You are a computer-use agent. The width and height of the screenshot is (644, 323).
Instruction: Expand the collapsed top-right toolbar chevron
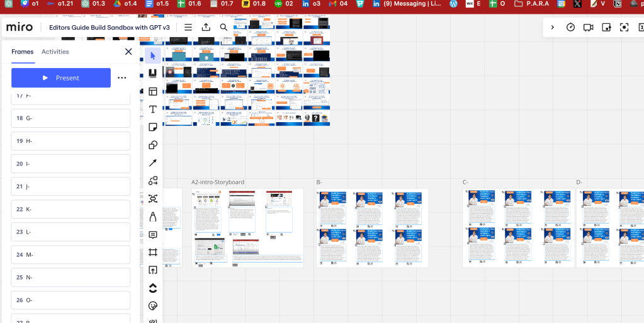(x=553, y=27)
